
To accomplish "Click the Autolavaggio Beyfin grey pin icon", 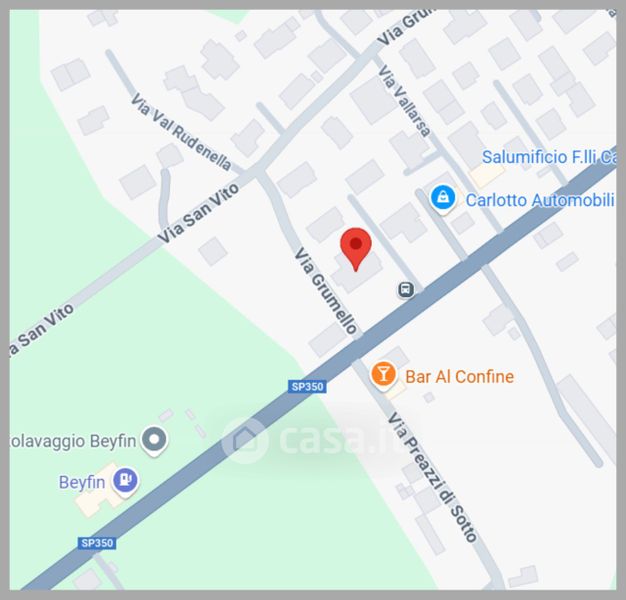I will click(x=155, y=440).
